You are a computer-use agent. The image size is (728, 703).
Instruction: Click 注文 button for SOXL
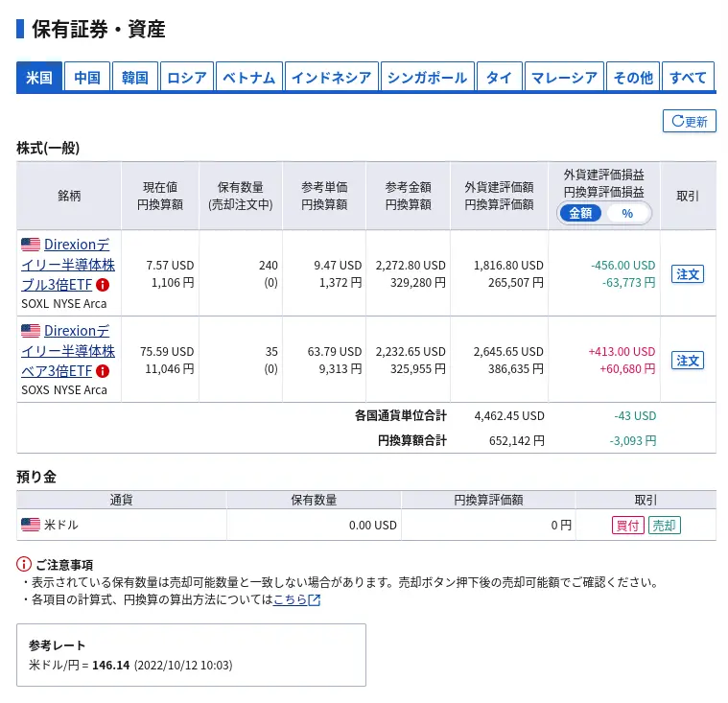click(688, 274)
